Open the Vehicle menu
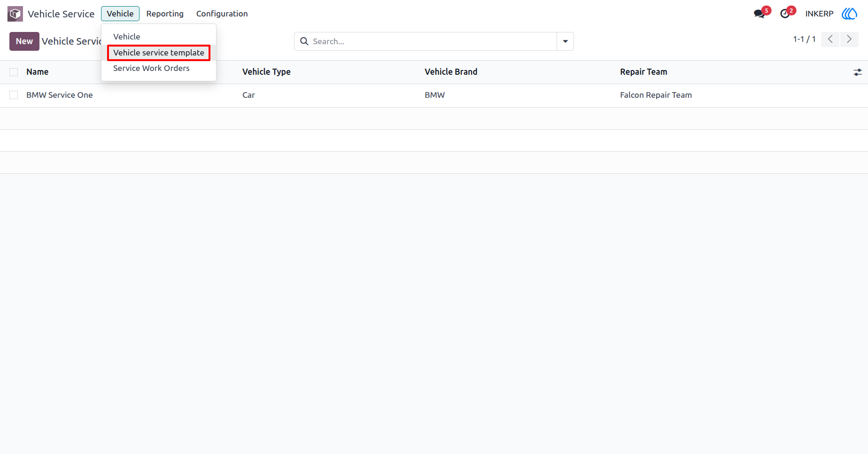The height and width of the screenshot is (454, 868). click(x=120, y=14)
